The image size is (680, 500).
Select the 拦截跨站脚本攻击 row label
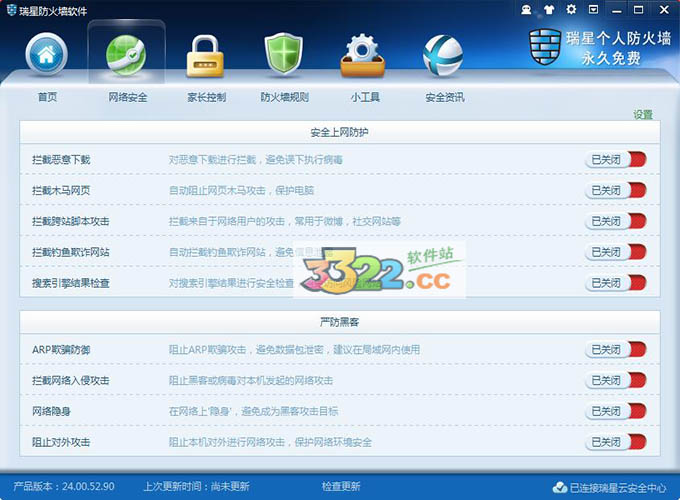point(70,221)
